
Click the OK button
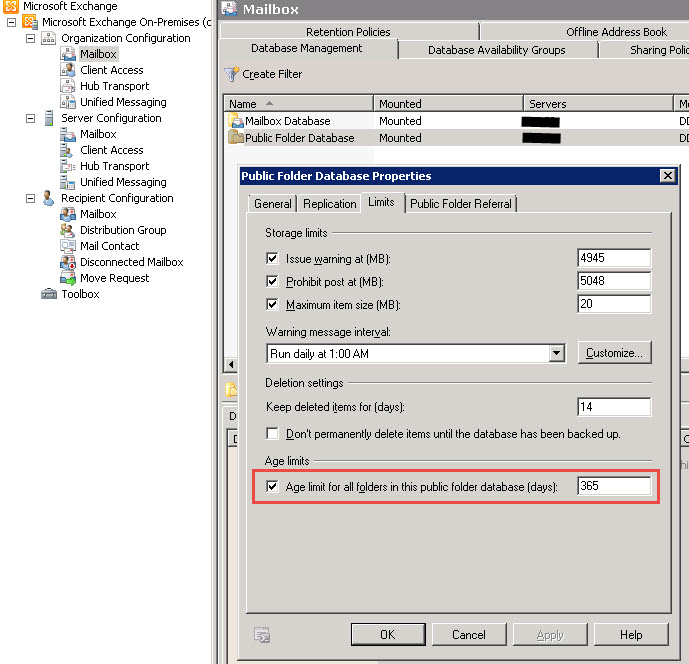click(388, 635)
